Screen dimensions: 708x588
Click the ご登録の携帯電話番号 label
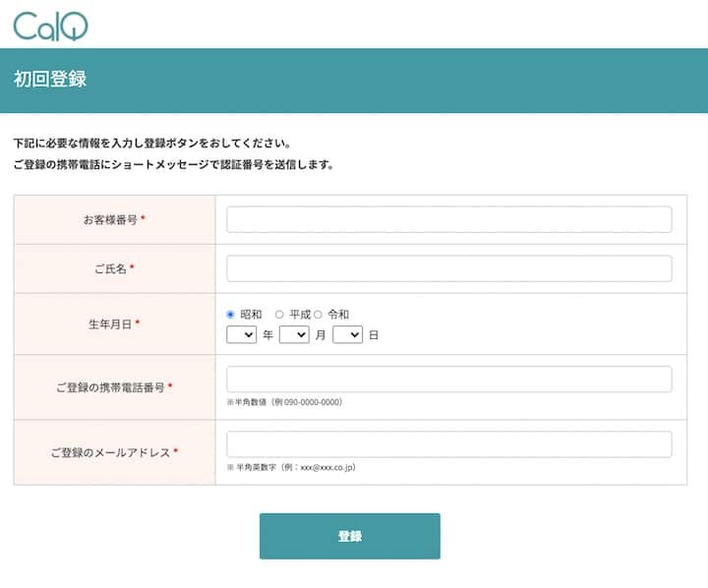tap(109, 387)
